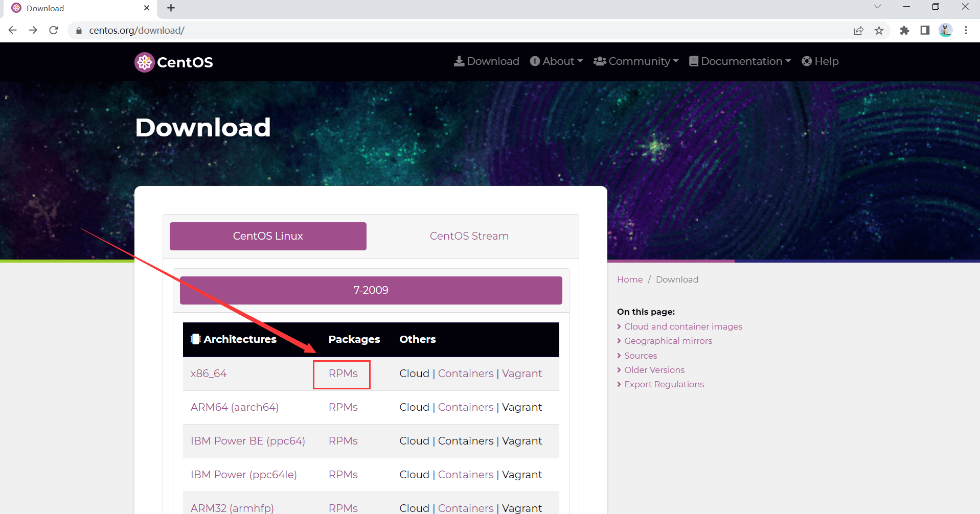Jump to Geographical mirrors section
This screenshot has height=514, width=980.
pos(668,341)
